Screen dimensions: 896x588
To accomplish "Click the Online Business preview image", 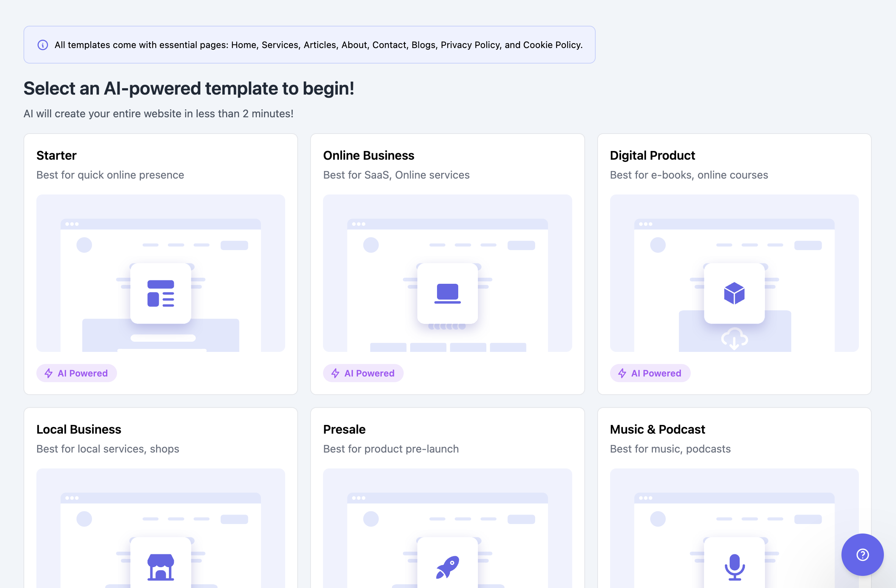I will coord(447,273).
